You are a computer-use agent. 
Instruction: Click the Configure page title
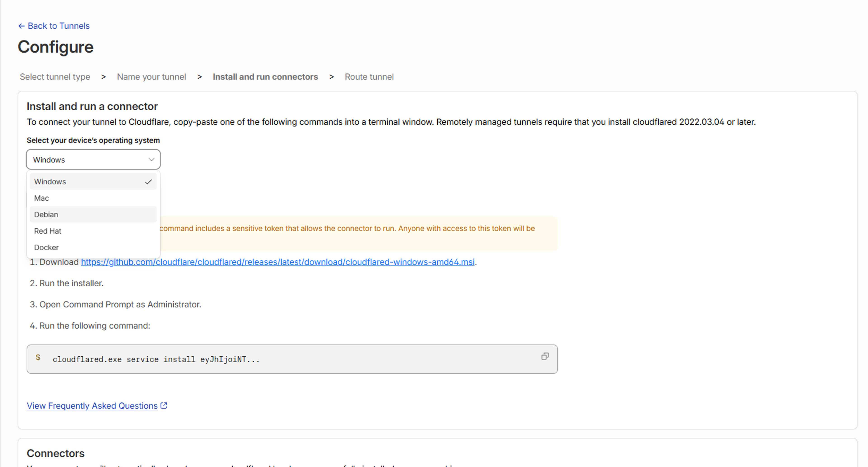[56, 47]
